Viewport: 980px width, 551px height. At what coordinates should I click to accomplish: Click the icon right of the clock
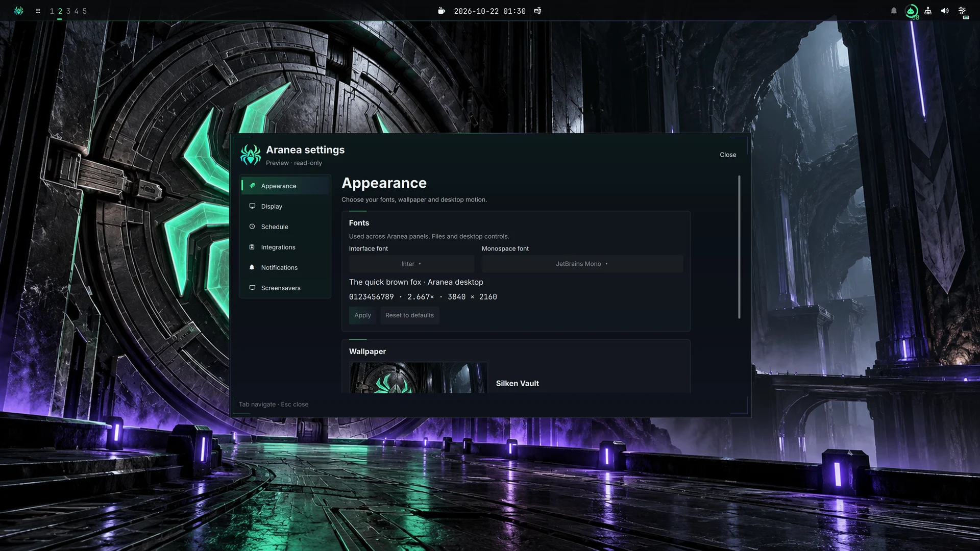pos(537,11)
